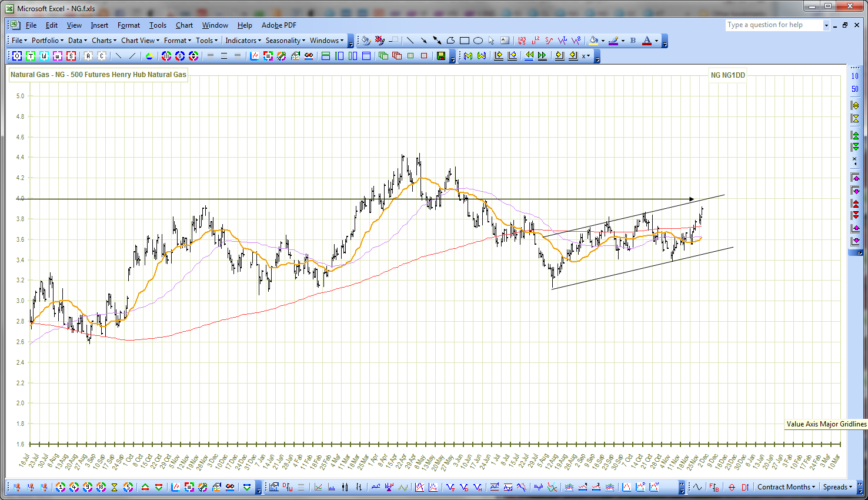
Task: Click the green double fast-forward arrows icon
Action: 542,56
